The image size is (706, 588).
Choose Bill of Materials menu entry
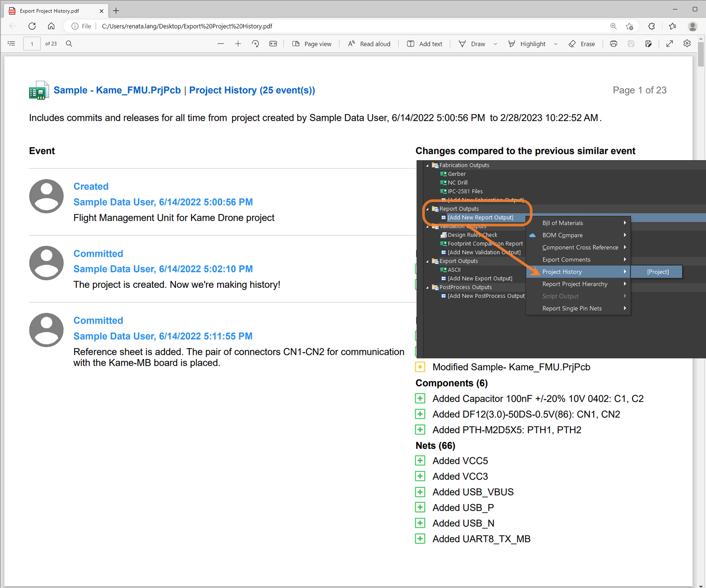562,223
